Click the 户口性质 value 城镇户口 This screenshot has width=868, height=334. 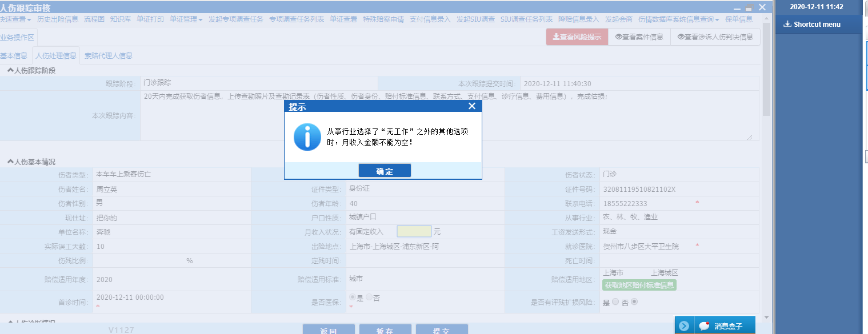click(x=362, y=217)
